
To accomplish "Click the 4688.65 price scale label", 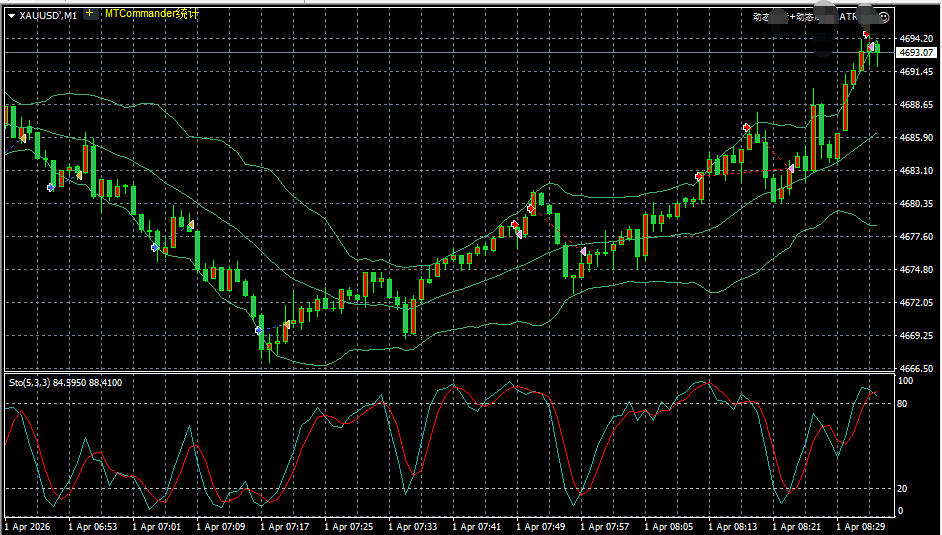I will pos(916,104).
